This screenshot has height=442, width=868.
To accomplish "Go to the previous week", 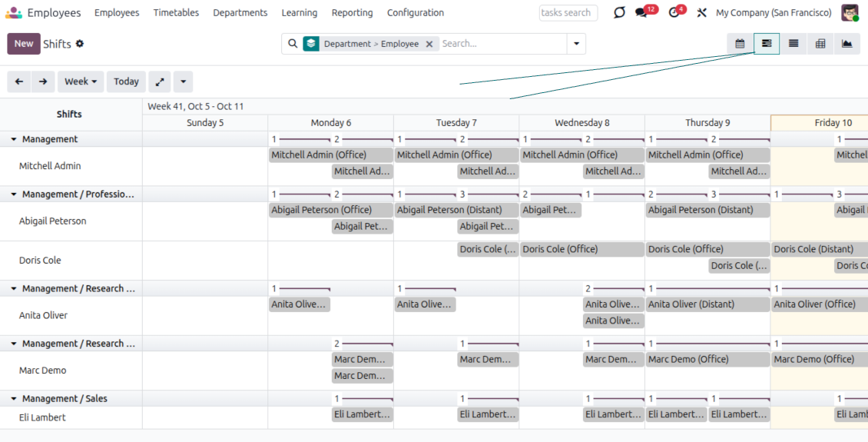I will click(19, 81).
